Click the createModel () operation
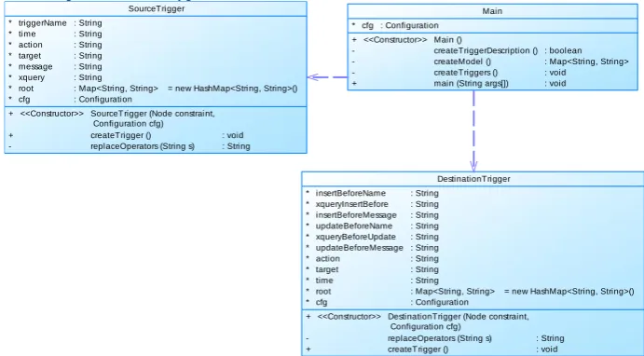644x356 pixels. [462, 62]
